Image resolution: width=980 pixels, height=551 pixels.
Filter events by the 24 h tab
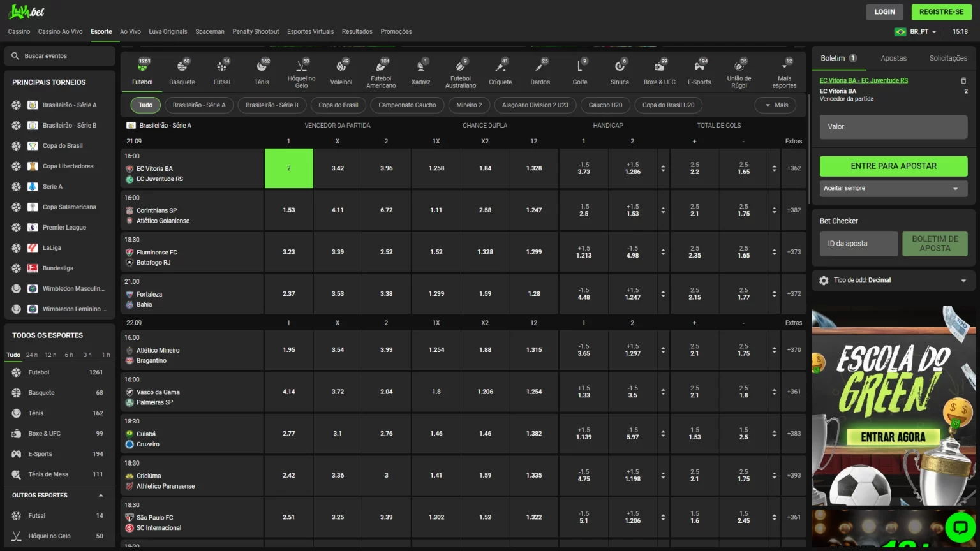coord(31,355)
